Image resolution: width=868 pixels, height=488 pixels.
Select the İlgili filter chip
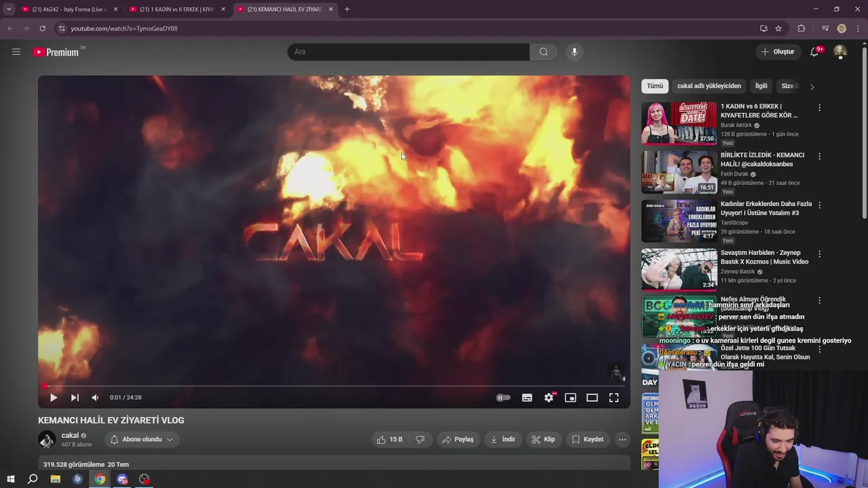pos(762,86)
